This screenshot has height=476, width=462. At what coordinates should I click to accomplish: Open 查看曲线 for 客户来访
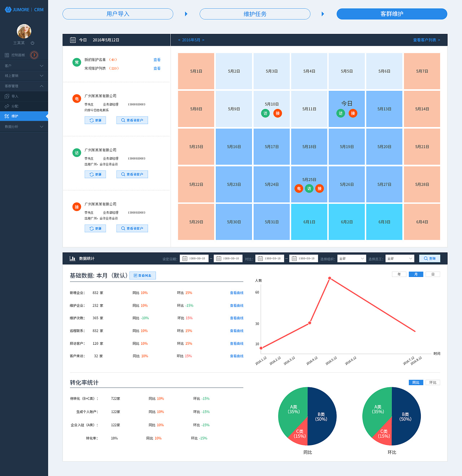click(x=237, y=356)
